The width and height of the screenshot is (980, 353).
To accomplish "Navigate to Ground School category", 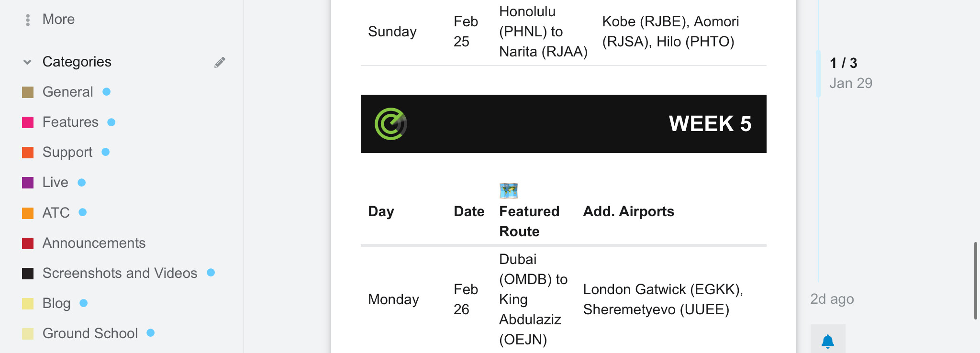I will pyautogui.click(x=90, y=333).
